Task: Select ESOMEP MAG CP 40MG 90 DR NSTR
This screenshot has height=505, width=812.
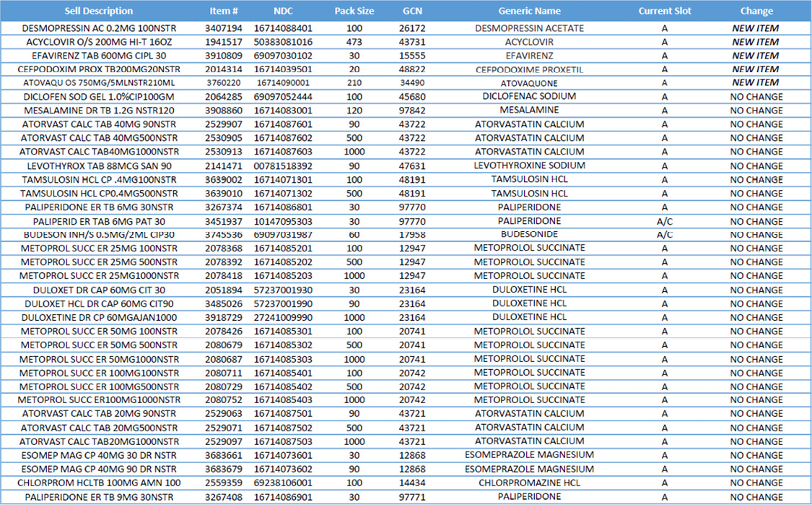Action: (x=98, y=469)
